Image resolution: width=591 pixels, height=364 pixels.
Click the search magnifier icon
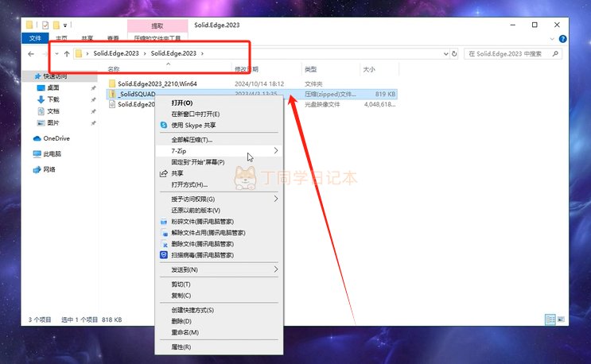(x=555, y=54)
